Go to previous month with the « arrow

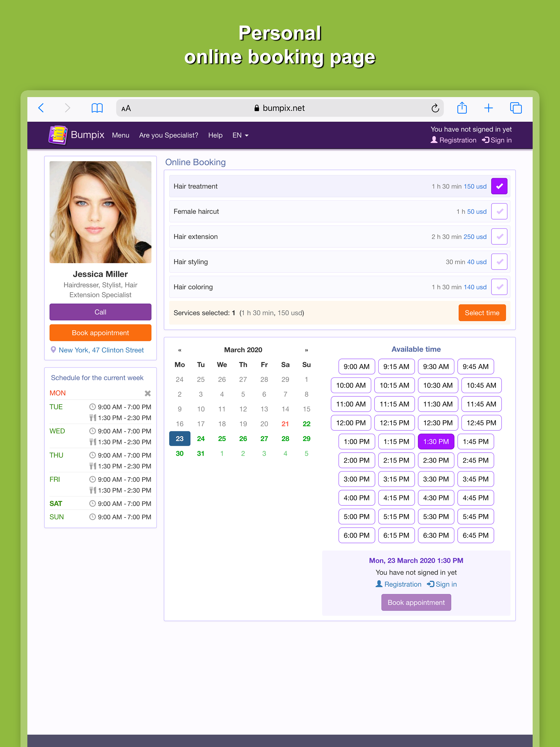click(180, 350)
